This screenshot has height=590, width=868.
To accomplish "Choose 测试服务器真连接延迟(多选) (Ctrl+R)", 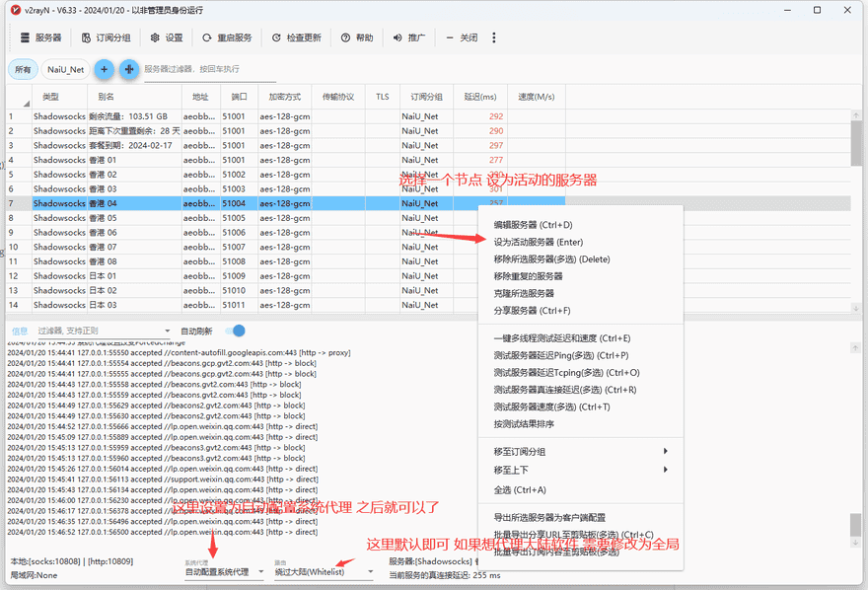I will (581, 390).
